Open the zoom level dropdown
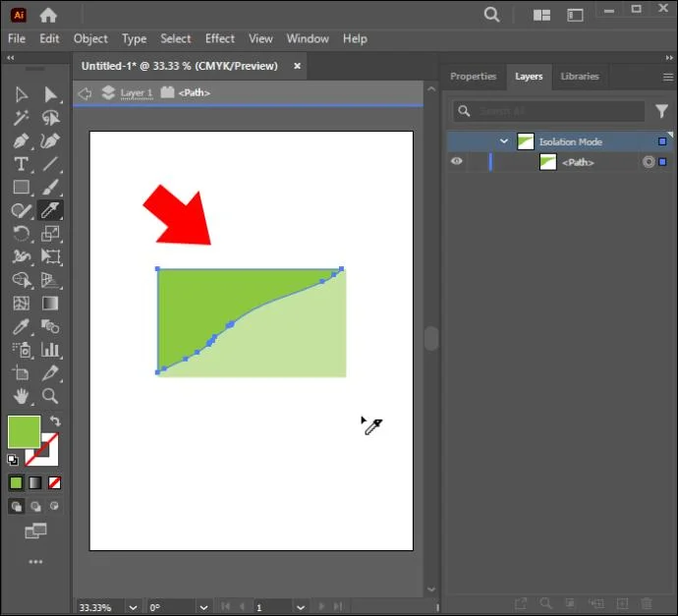The height and width of the screenshot is (616, 678). pos(134,607)
